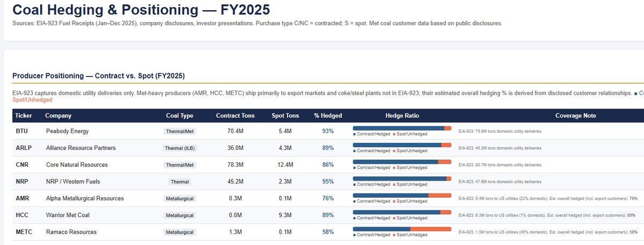Click the Contract Tons column header
The image size is (644, 245).
235,116
